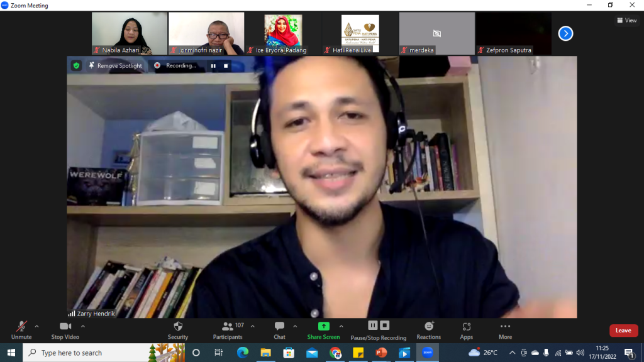Image resolution: width=644 pixels, height=362 pixels.
Task: Open Meet Now icon in system tray
Action: [524, 353]
